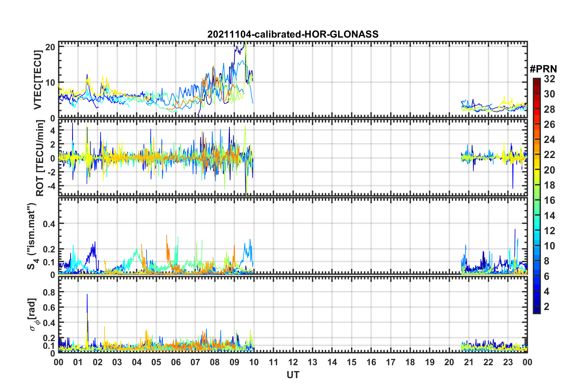This screenshot has width=586, height=392.
Task: Click the UT x-axis label
Action: click(293, 375)
